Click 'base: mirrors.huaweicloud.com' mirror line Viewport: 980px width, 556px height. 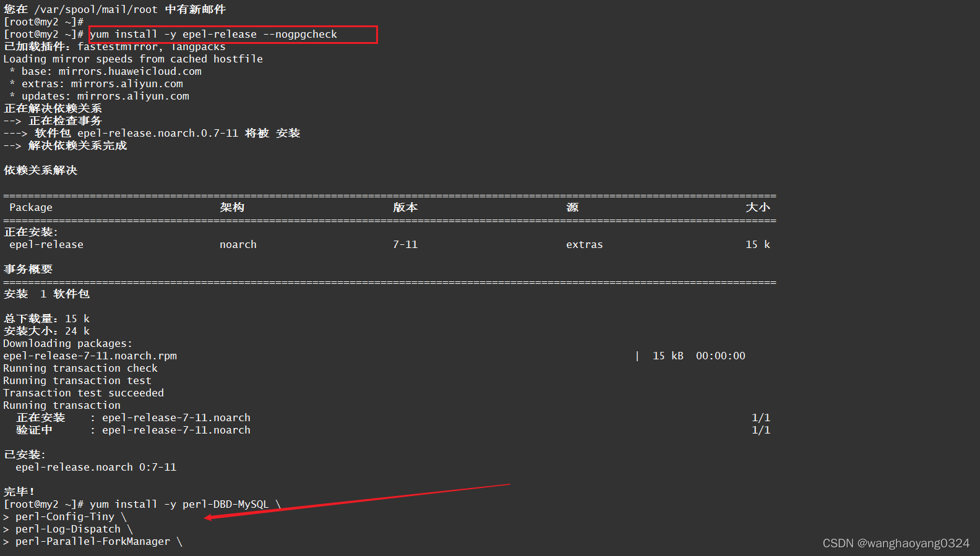(x=111, y=72)
